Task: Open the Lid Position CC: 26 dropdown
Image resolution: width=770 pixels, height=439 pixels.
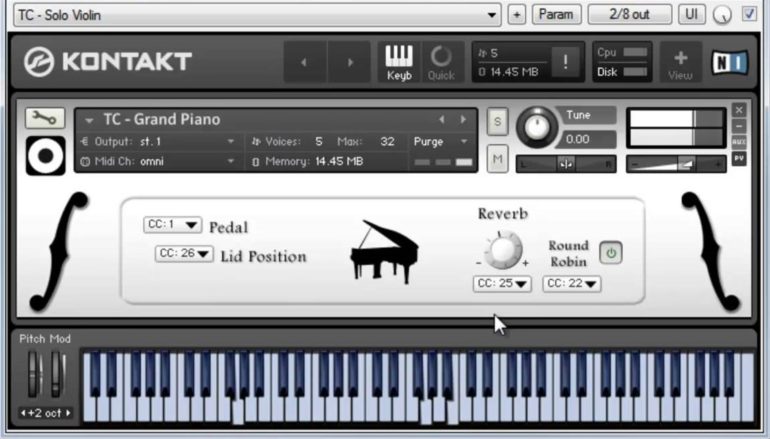Action: [x=184, y=254]
